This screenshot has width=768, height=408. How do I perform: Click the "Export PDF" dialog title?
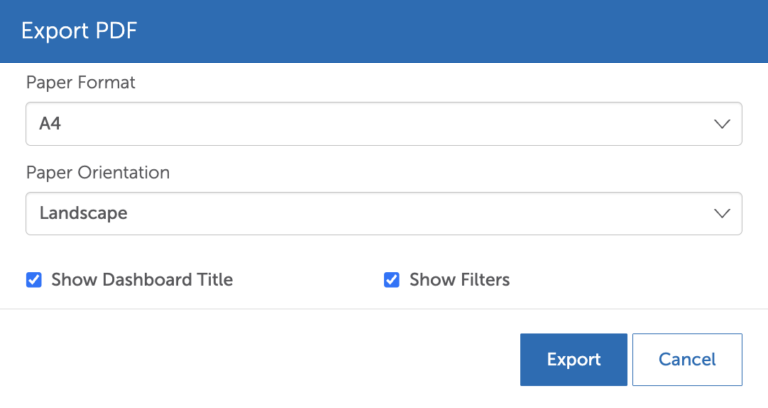click(79, 31)
